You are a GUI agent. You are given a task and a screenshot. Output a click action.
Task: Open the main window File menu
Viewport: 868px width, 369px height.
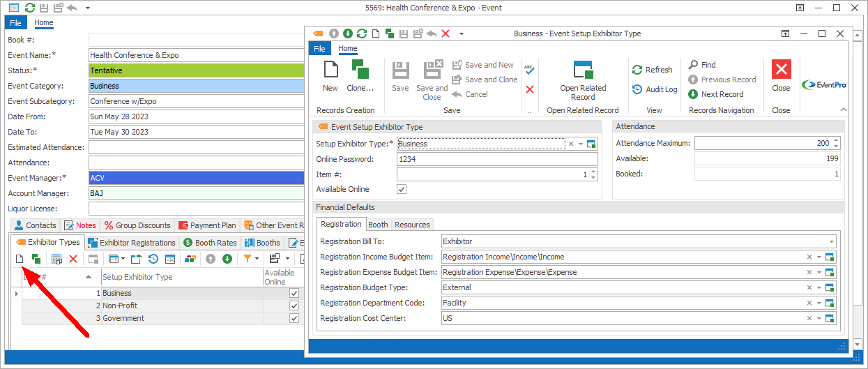[15, 22]
